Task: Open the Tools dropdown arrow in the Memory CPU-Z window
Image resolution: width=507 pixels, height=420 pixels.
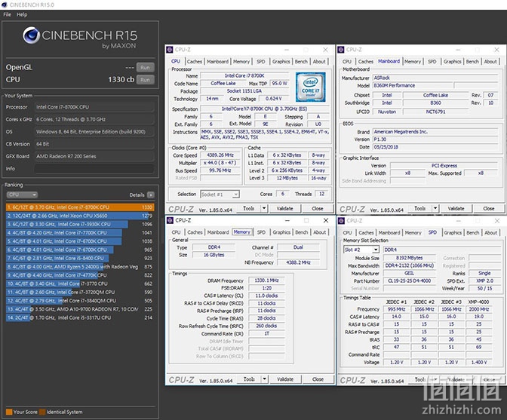Action: point(265,379)
